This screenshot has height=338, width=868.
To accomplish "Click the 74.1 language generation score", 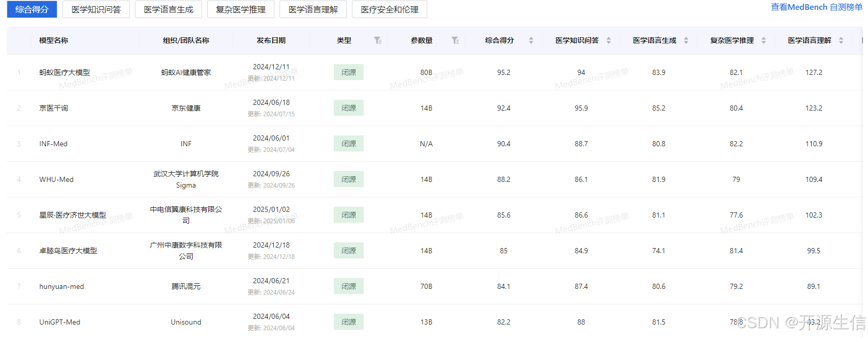I will tap(659, 251).
